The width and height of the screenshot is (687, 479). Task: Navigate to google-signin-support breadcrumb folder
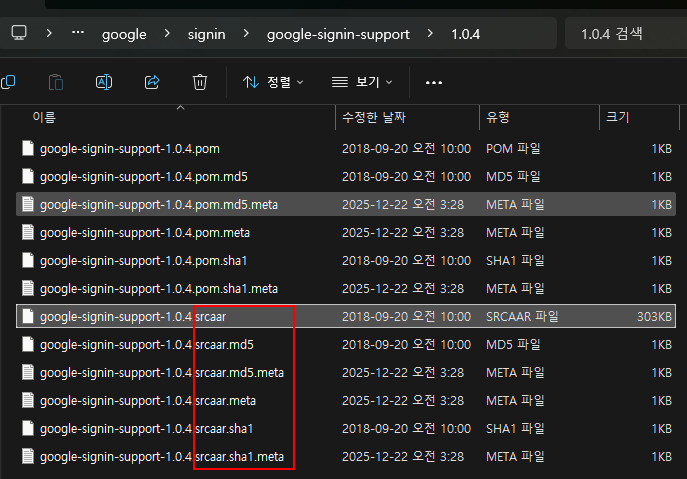point(338,34)
